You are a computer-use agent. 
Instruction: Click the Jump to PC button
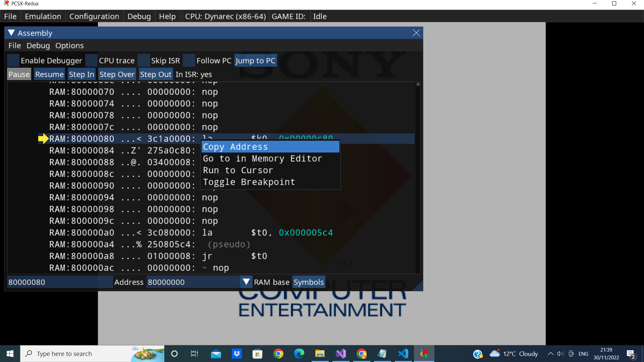[x=255, y=60]
